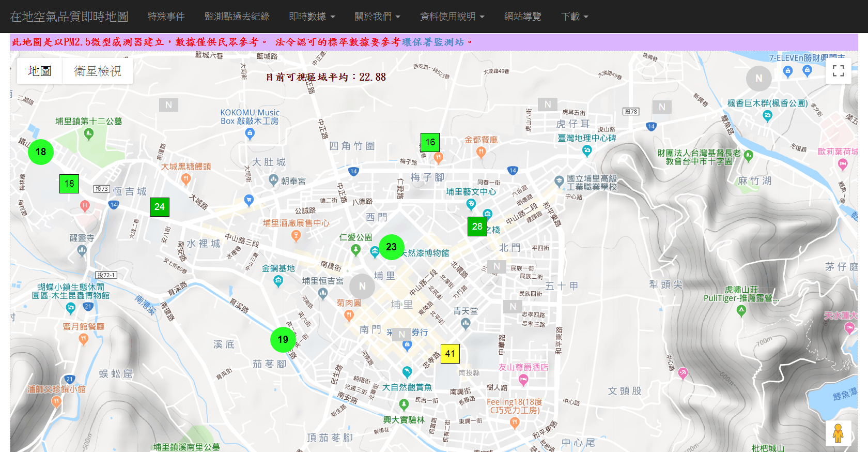868x452 pixels.
Task: Select the green square sensor marker reading 28
Action: [477, 227]
